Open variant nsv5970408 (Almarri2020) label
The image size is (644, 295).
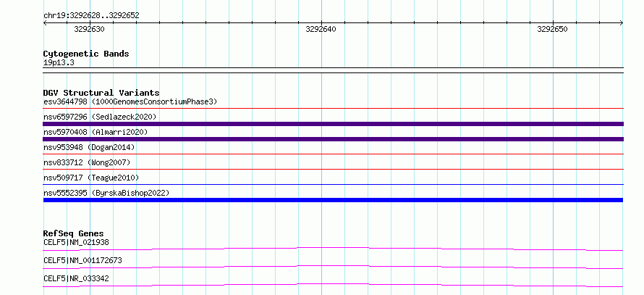(x=96, y=132)
